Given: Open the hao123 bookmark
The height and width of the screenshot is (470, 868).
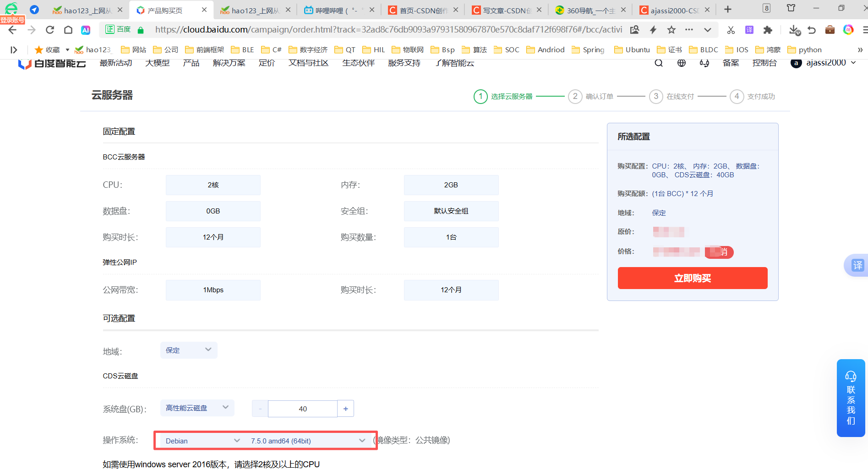Looking at the screenshot, I should click(x=93, y=49).
